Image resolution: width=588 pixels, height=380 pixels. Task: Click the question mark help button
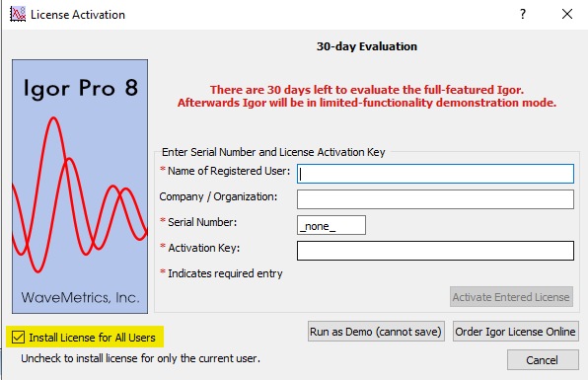523,14
